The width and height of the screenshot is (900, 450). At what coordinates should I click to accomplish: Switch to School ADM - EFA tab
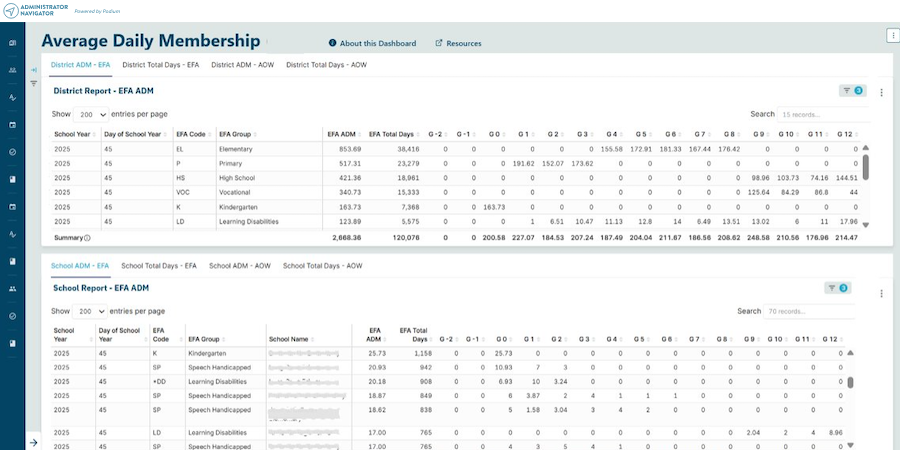click(80, 266)
